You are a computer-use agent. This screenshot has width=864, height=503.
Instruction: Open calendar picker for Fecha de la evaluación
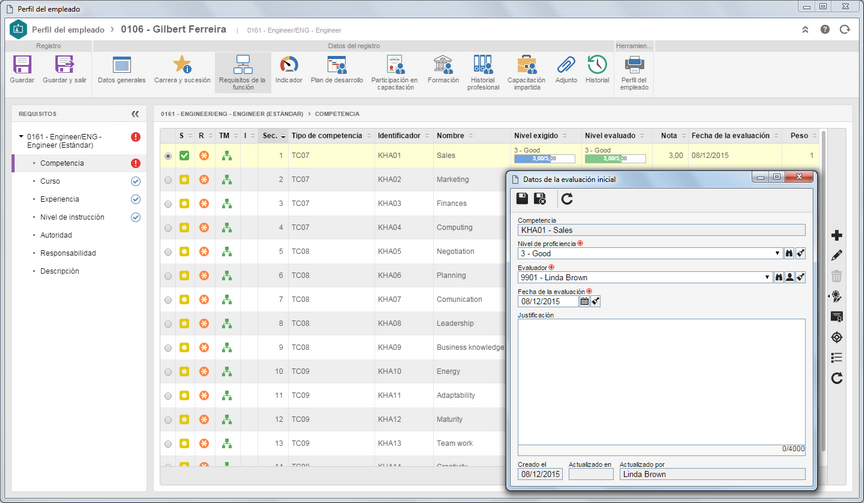[x=584, y=301]
